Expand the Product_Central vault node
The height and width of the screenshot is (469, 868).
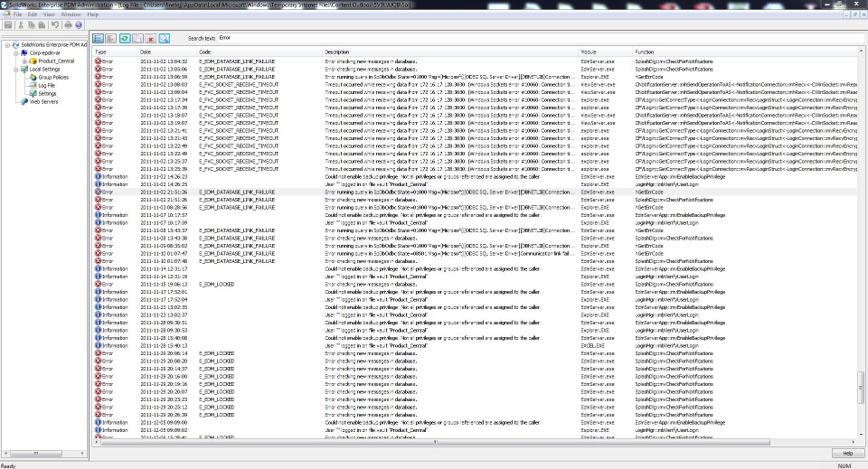click(x=24, y=61)
